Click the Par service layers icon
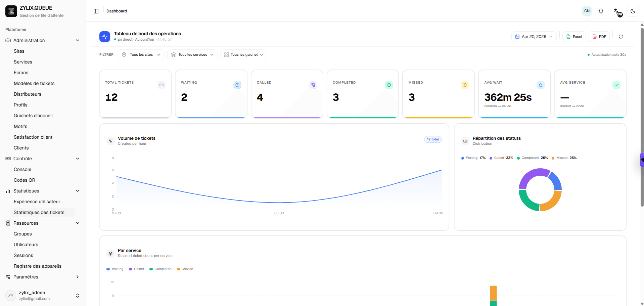 110,254
